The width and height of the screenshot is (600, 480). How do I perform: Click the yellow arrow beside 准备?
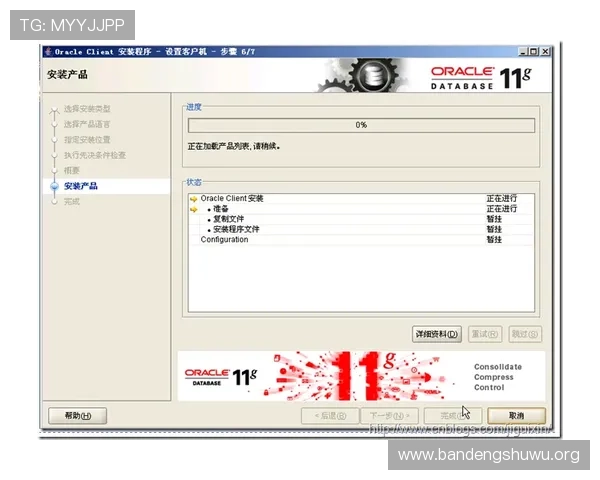pyautogui.click(x=194, y=209)
